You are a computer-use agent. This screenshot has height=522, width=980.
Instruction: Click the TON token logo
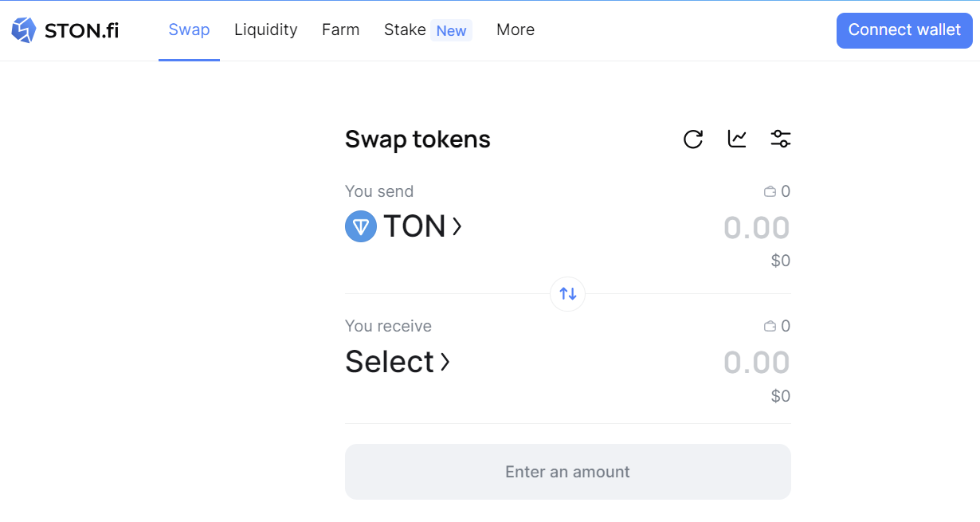361,227
